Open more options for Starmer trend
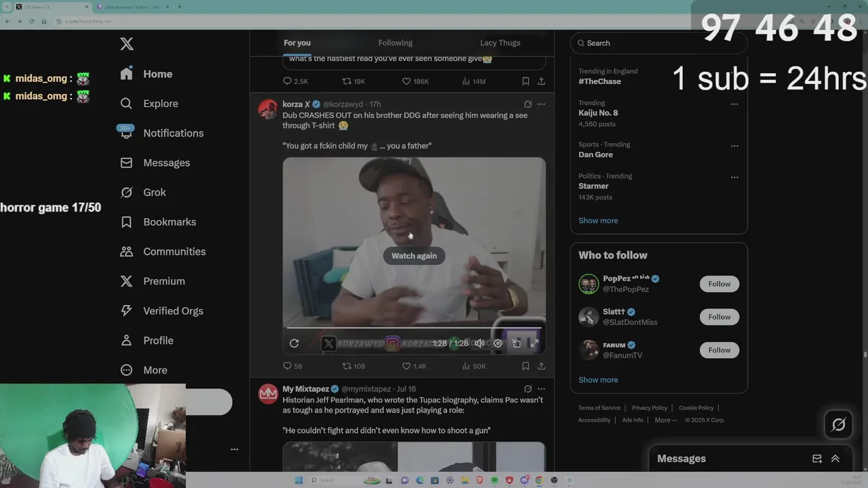Screen dimensions: 868x488 point(734,178)
